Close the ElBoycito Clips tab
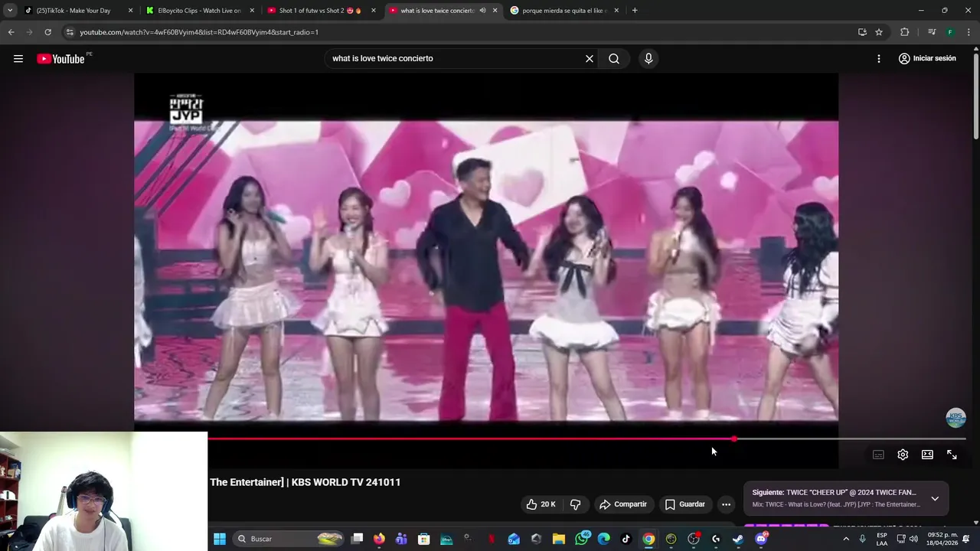Viewport: 980px width, 551px height. point(252,11)
